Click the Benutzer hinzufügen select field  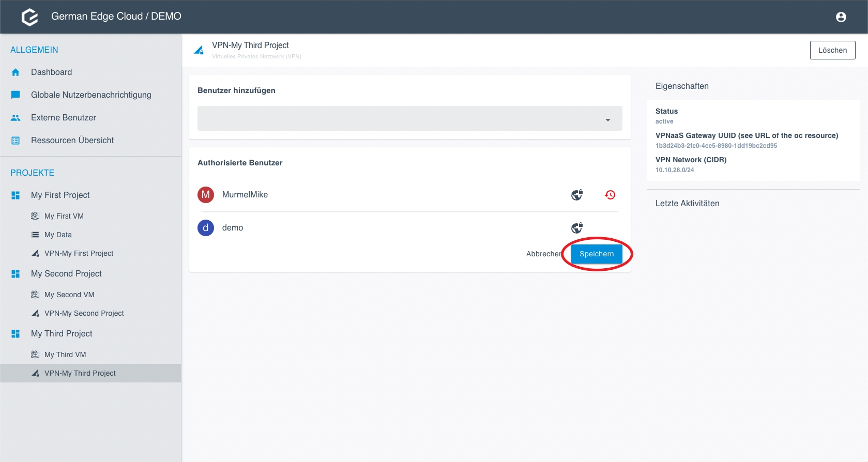coord(410,118)
